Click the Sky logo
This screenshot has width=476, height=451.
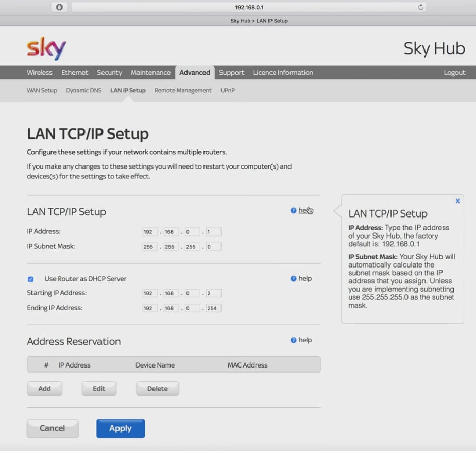pos(46,48)
